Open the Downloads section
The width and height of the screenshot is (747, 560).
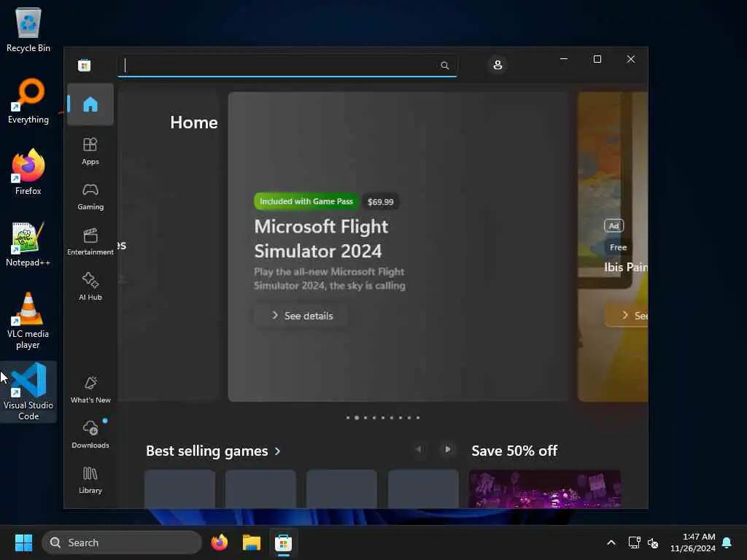[90, 435]
